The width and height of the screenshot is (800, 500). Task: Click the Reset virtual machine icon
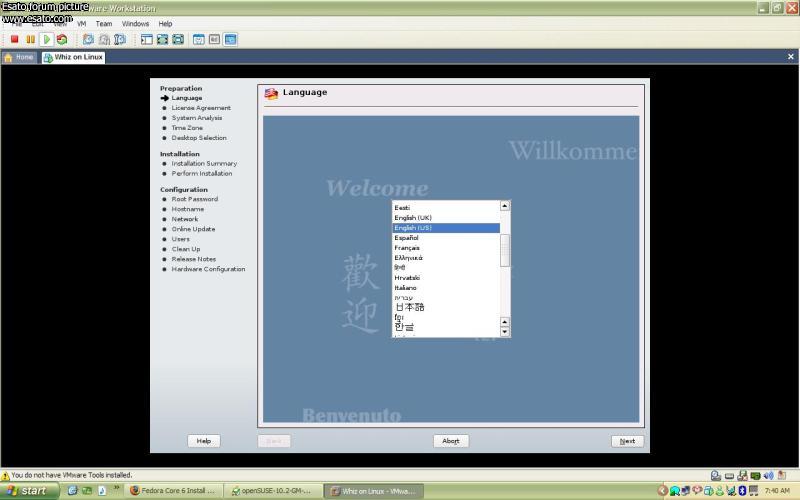62,39
